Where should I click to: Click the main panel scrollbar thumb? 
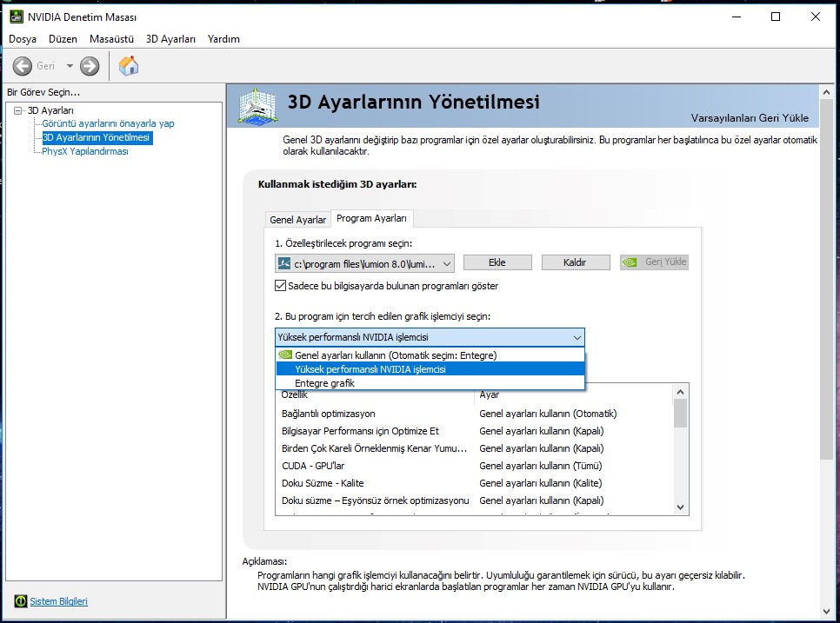click(827, 280)
